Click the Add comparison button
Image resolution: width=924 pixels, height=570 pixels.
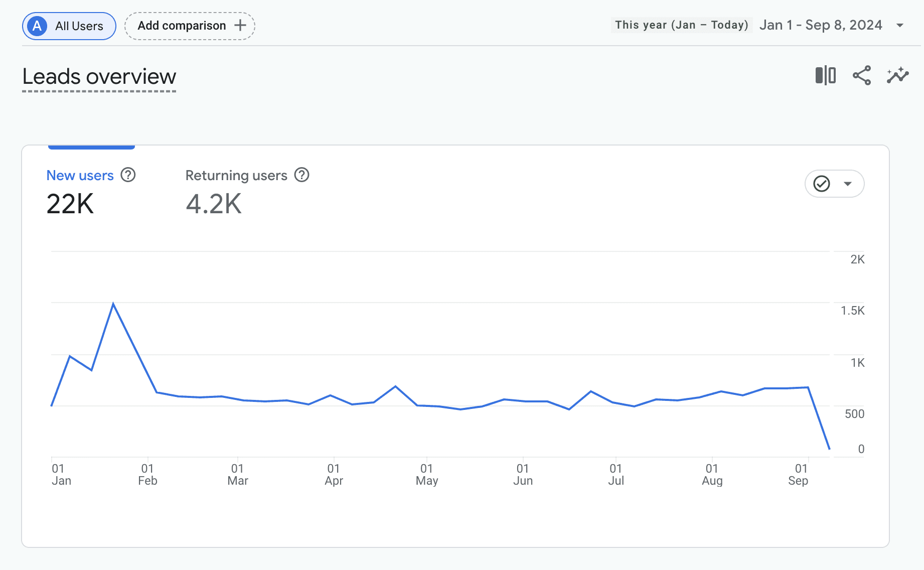tap(190, 26)
